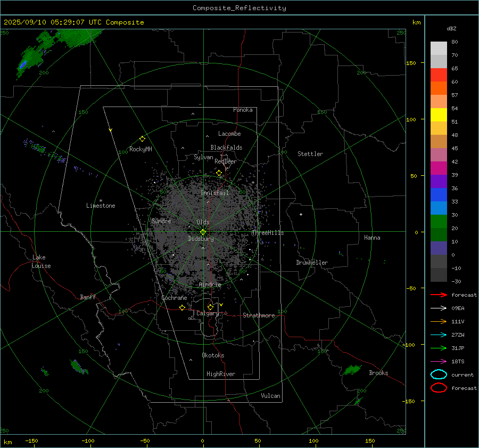479x448 pixels.
Task: Click the yellow diamond marker below Cochrane
Action: (x=182, y=307)
